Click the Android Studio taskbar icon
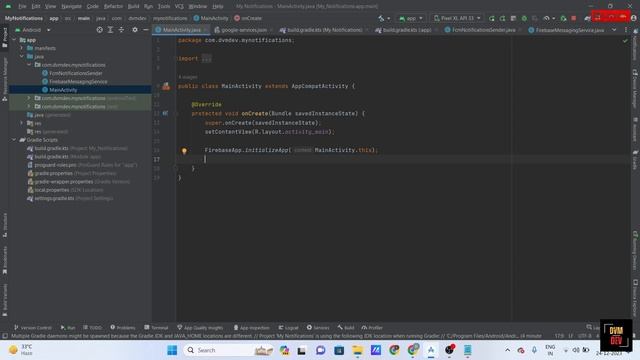 [431, 350]
